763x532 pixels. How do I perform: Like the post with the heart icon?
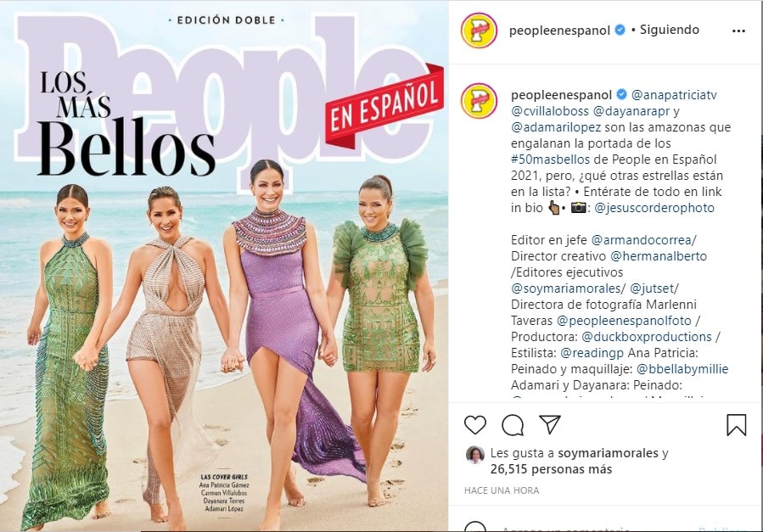475,425
